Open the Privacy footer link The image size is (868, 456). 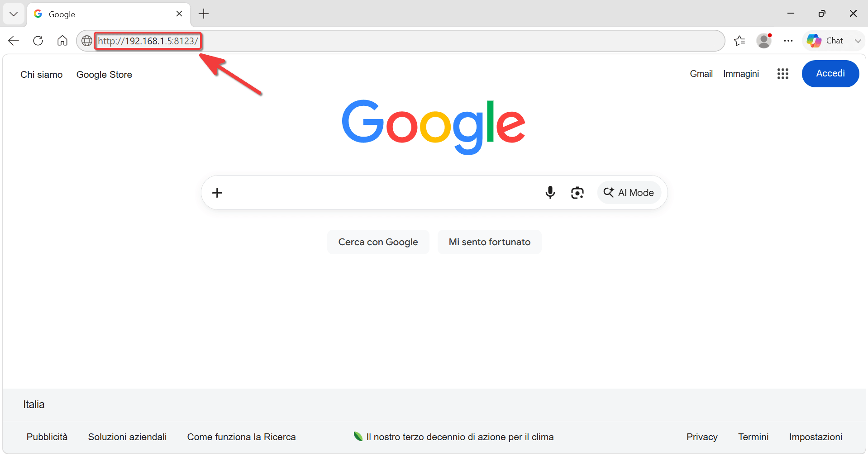pos(702,437)
